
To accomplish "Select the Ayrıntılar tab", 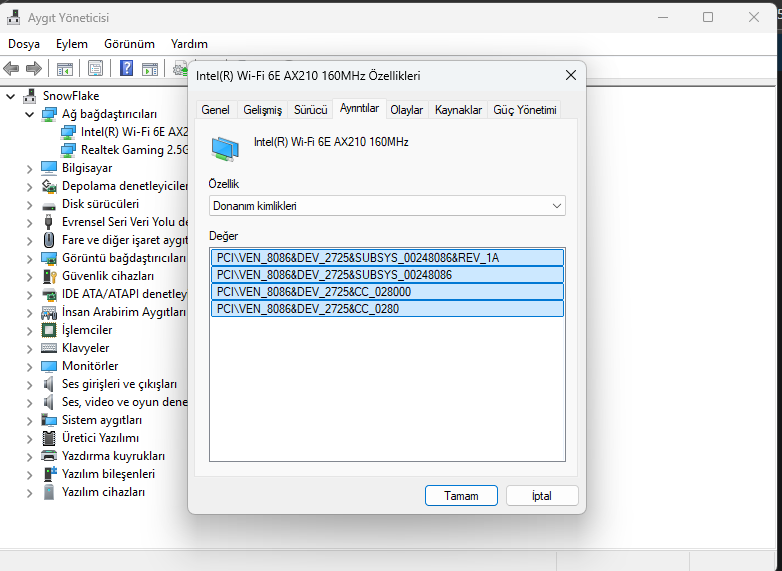I will tap(359, 108).
